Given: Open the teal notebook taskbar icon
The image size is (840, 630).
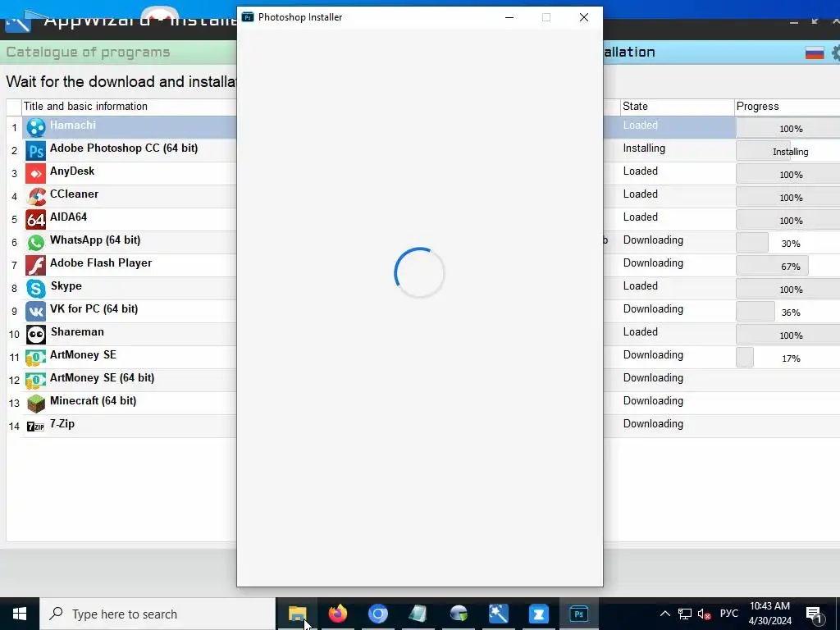Looking at the screenshot, I should (418, 614).
